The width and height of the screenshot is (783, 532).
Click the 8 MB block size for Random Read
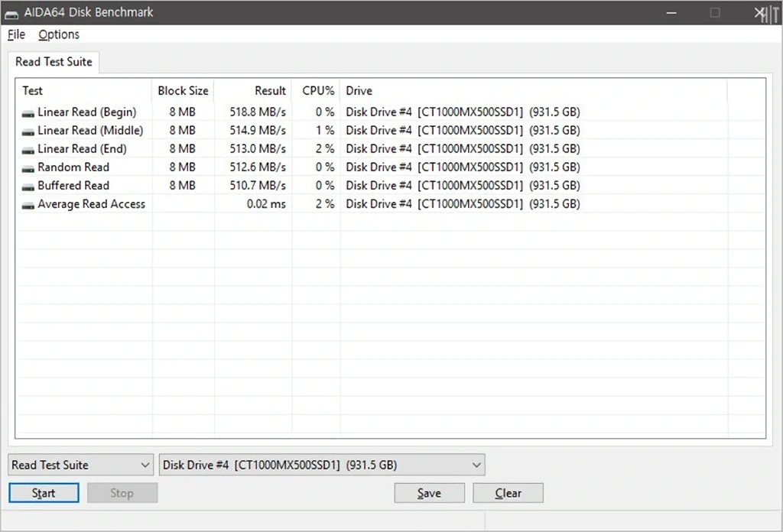pyautogui.click(x=182, y=167)
